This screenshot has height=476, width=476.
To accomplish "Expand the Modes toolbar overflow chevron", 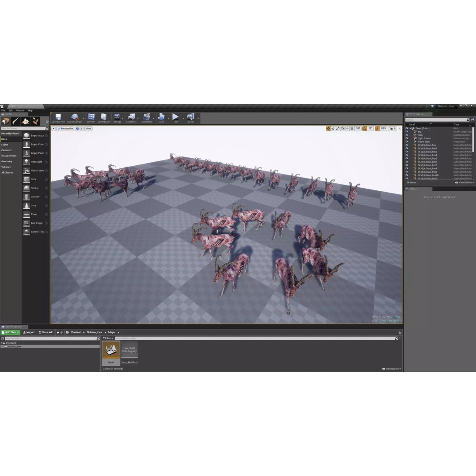I will (x=47, y=122).
